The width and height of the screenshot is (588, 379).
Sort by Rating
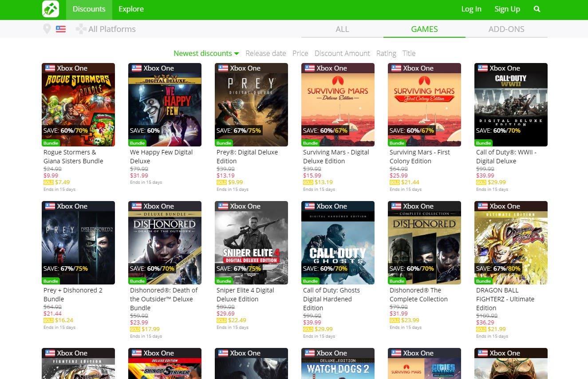(386, 53)
